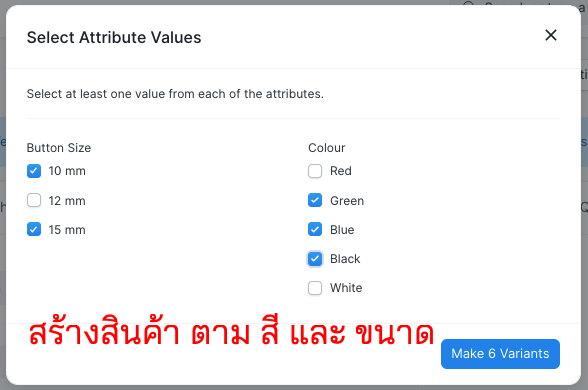Enable the 12 mm checkbox
This screenshot has width=588, height=390.
[x=34, y=200]
